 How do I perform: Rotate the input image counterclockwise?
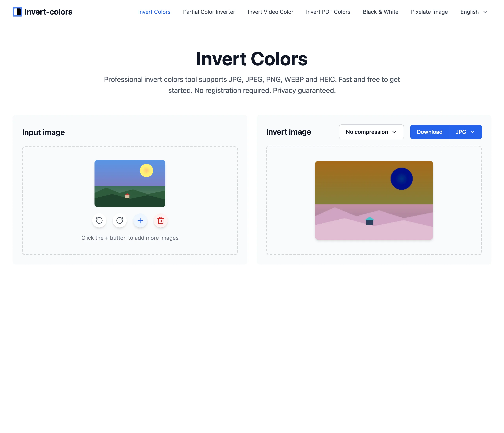coord(99,220)
